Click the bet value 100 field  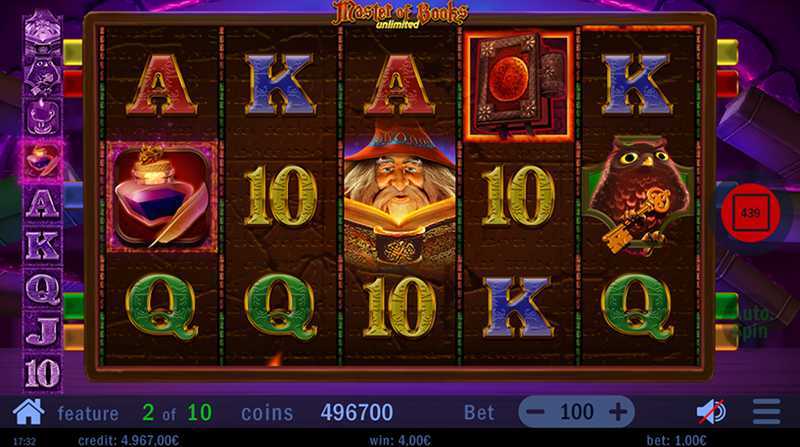click(577, 412)
